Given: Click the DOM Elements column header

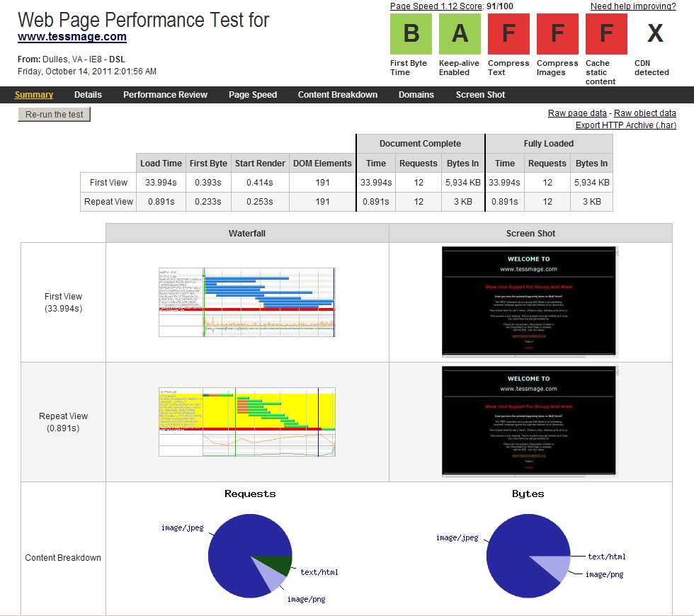Looking at the screenshot, I should point(322,164).
